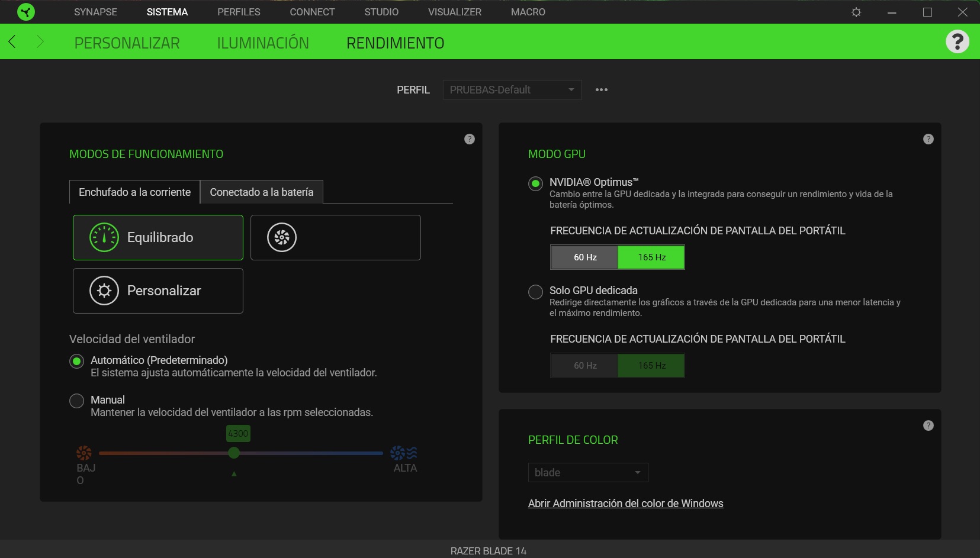
Task: Open the PRUEBAS-Default profile dropdown
Action: point(512,90)
